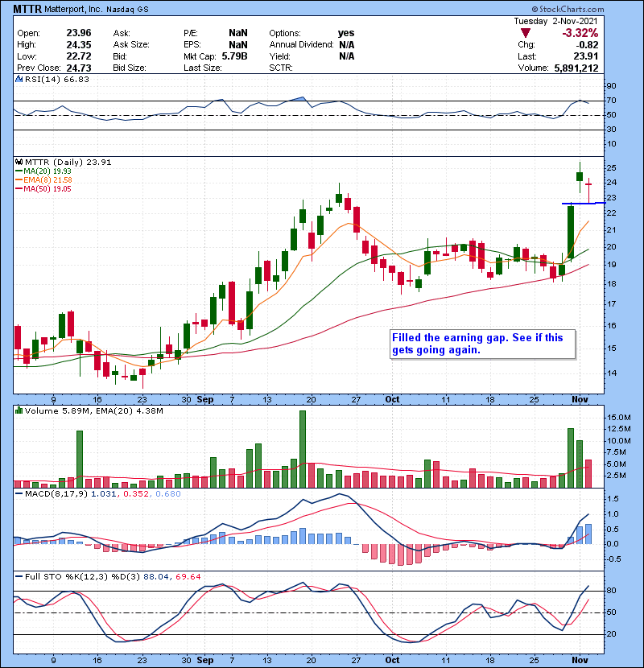Click the 14 price axis label
This screenshot has height=668, width=644.
[x=611, y=373]
